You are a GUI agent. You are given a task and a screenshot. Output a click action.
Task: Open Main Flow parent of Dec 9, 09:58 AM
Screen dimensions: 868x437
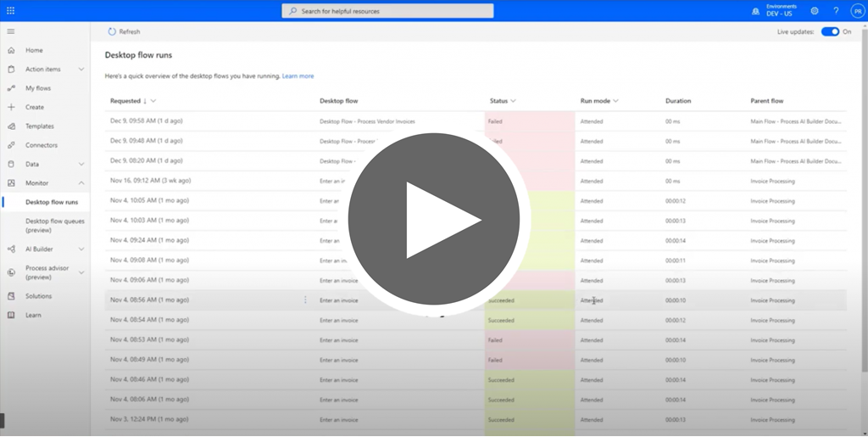coord(796,121)
